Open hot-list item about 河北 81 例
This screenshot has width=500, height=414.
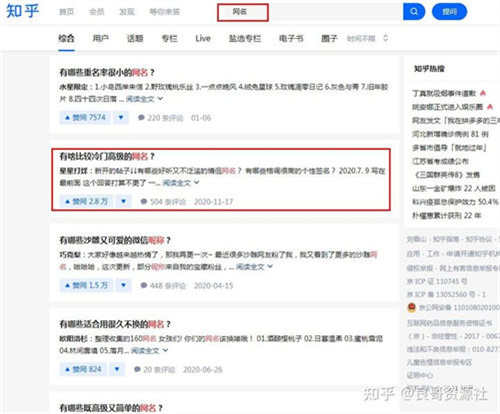pos(450,134)
